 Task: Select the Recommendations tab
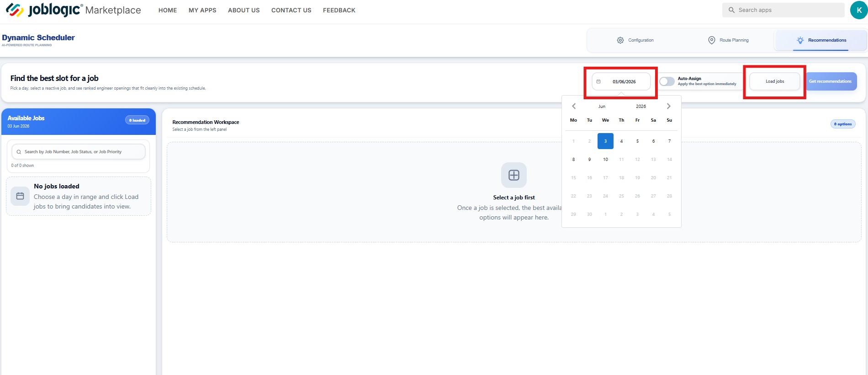pos(821,40)
